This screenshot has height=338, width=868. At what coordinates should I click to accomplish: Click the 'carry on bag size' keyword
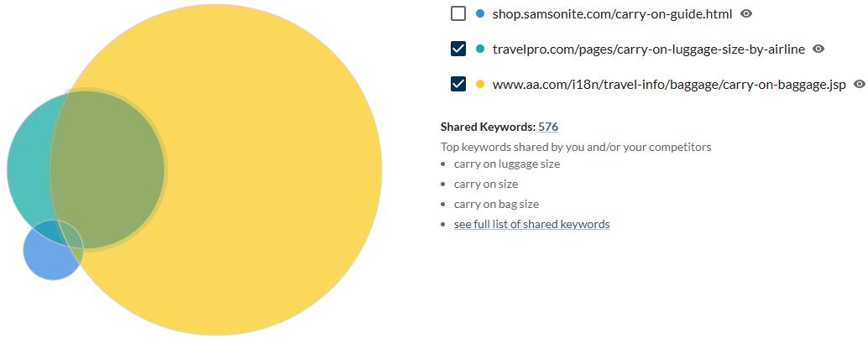(496, 204)
